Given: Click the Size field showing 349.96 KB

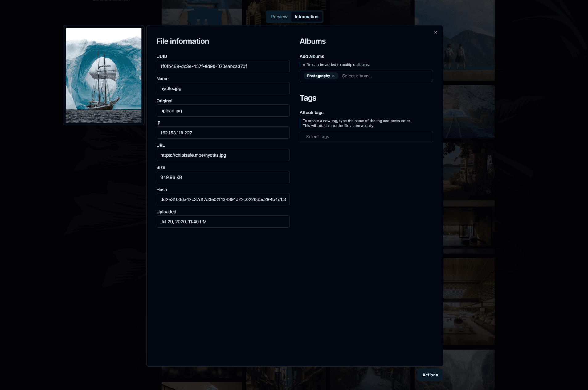Looking at the screenshot, I should click(223, 177).
